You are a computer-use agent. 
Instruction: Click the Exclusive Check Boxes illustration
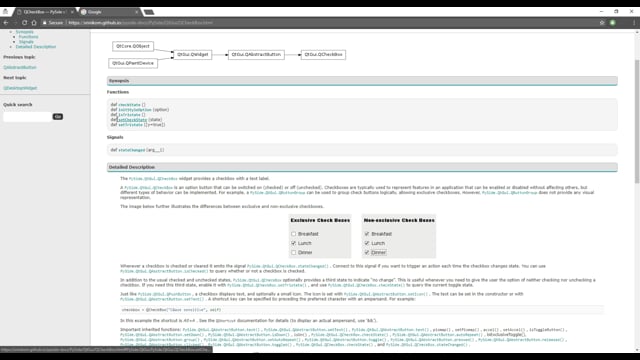(320, 236)
